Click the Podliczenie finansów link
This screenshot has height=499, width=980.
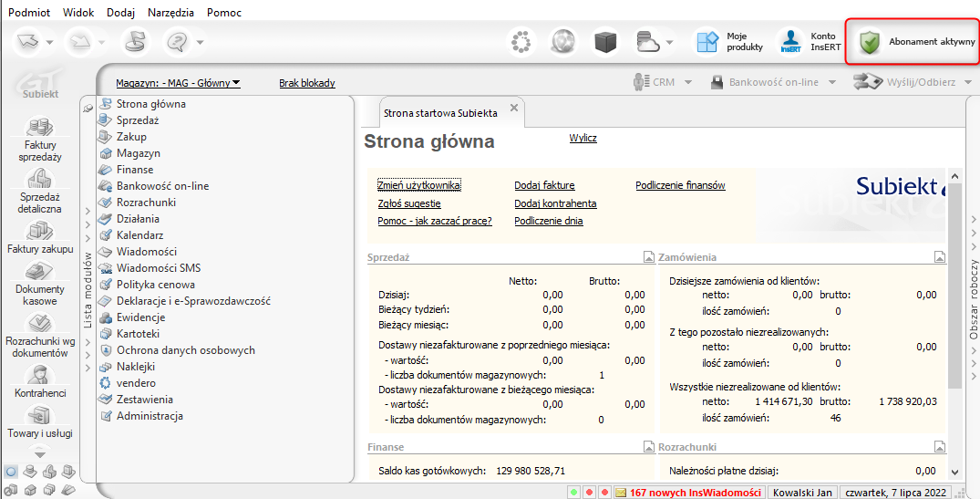pyautogui.click(x=680, y=185)
